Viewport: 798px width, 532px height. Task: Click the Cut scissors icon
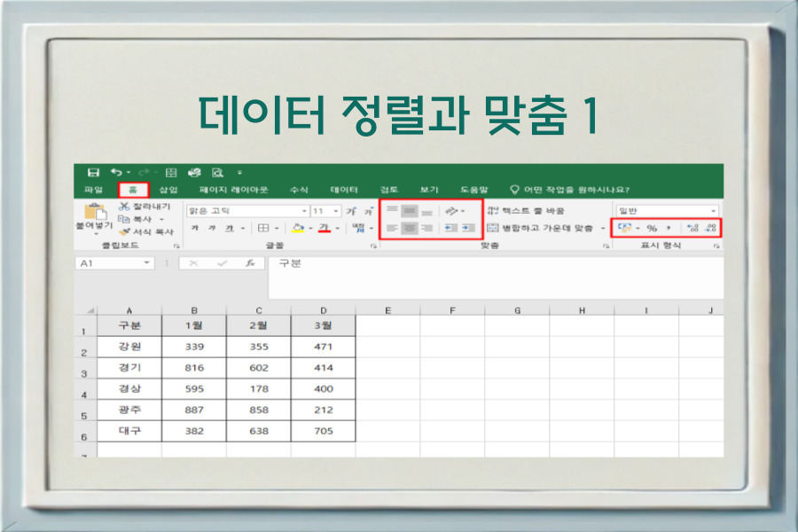point(124,207)
